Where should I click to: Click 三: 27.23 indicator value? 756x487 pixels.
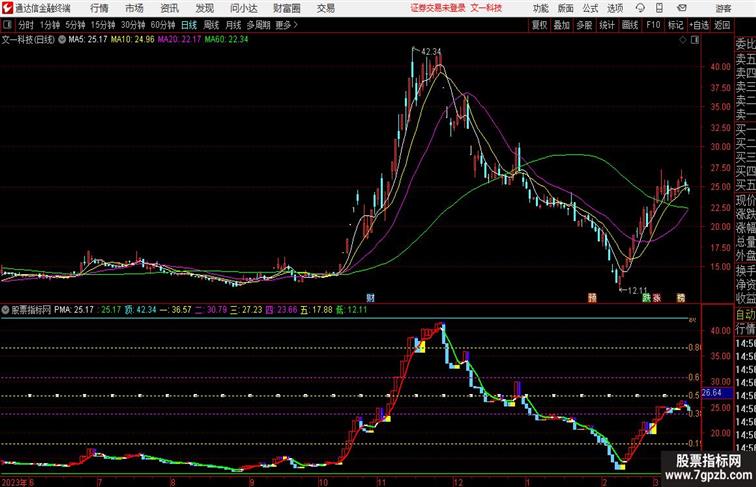tap(246, 310)
